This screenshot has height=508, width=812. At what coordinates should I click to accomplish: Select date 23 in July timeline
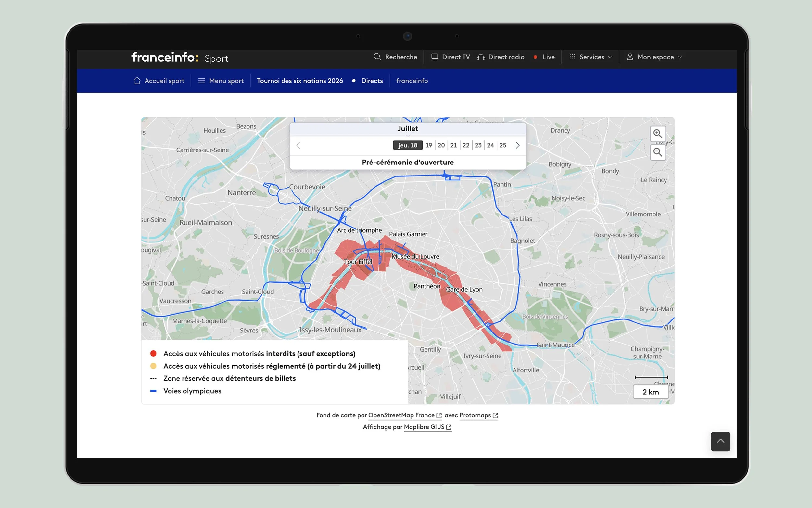pyautogui.click(x=478, y=145)
